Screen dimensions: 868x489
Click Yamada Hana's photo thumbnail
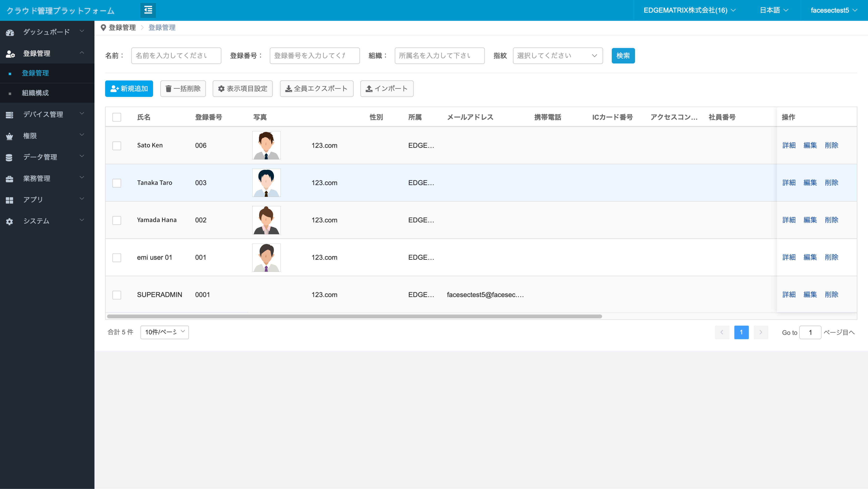[266, 220]
